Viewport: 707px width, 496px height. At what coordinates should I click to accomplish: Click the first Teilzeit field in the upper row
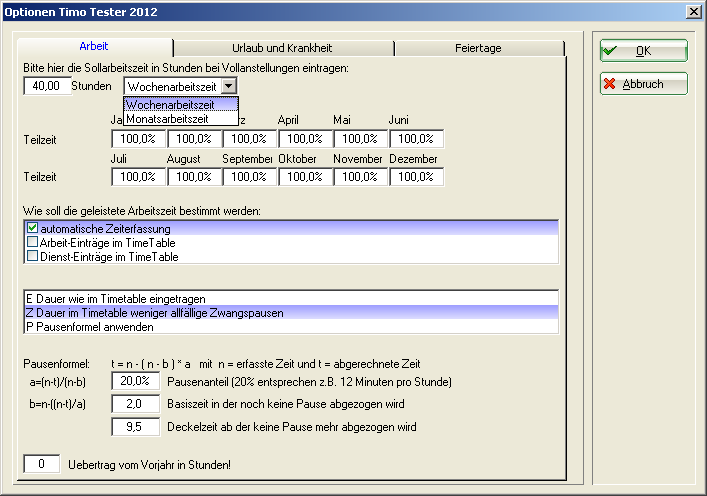[138, 139]
